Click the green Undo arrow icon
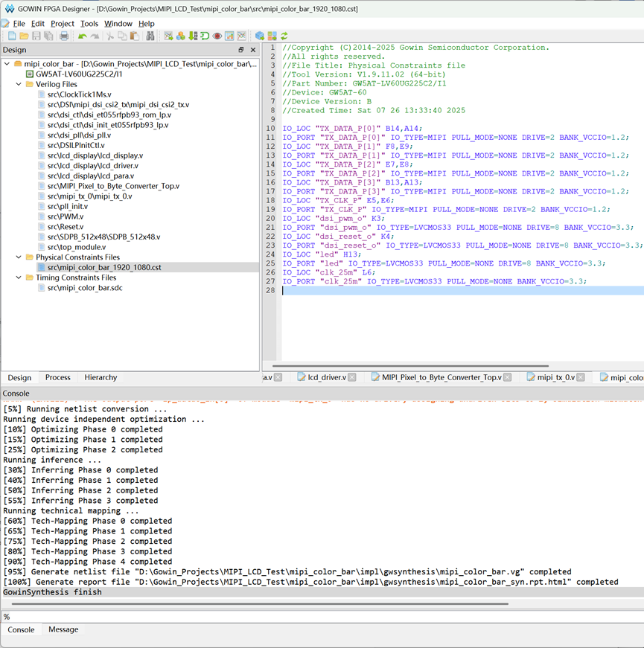The width and height of the screenshot is (644, 648). point(83,36)
